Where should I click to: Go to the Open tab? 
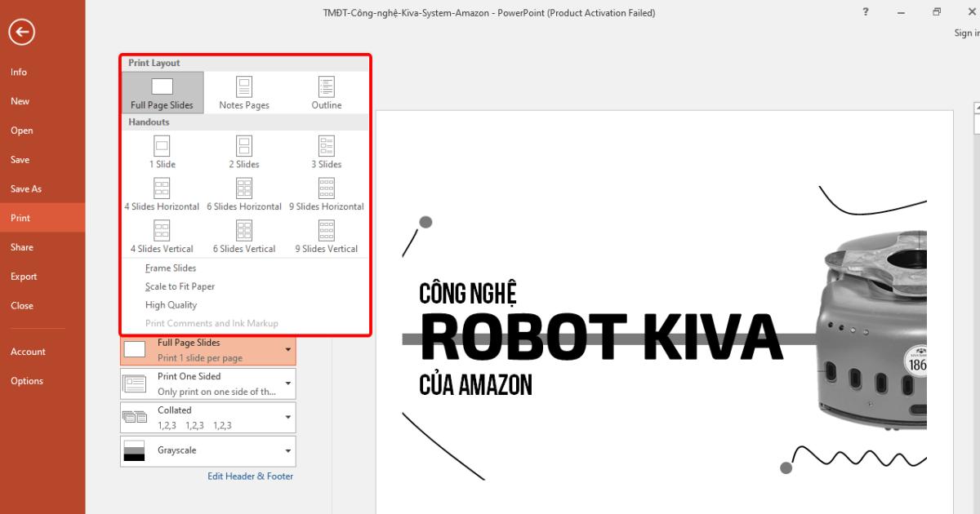coord(42,131)
